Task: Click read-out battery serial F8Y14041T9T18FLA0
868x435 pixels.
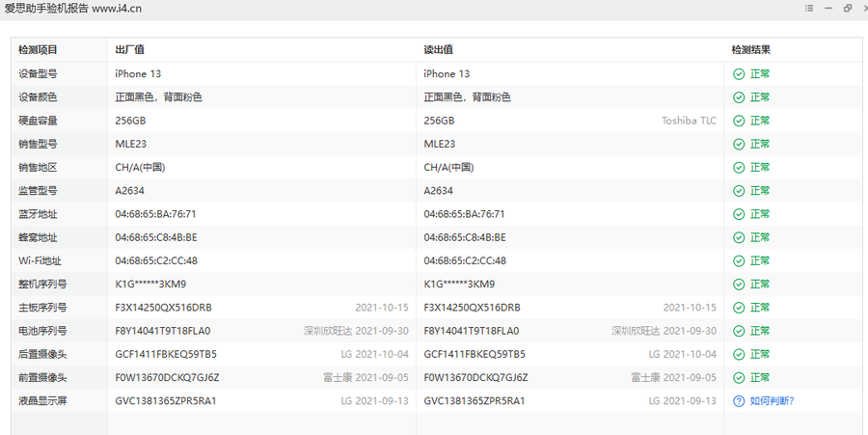Action: (x=472, y=331)
